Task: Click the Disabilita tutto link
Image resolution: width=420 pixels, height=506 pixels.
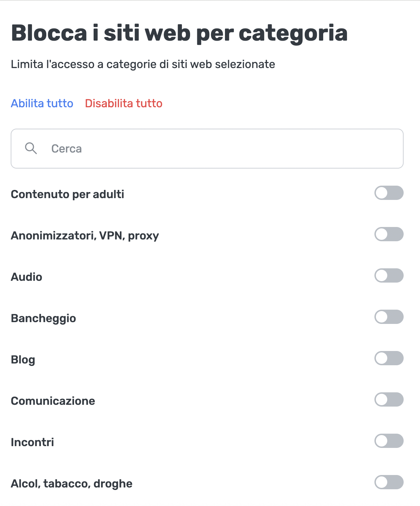Action: coord(124,103)
